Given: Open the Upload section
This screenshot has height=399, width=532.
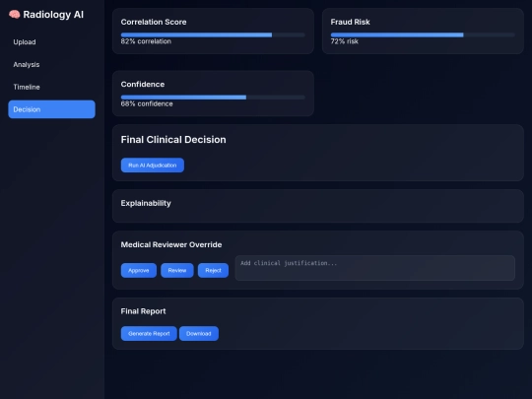Looking at the screenshot, I should pyautogui.click(x=51, y=42).
